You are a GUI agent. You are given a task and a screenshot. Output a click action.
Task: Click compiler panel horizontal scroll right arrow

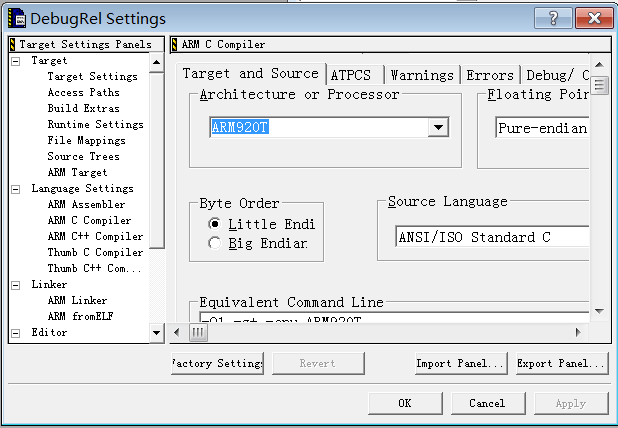pyautogui.click(x=578, y=333)
